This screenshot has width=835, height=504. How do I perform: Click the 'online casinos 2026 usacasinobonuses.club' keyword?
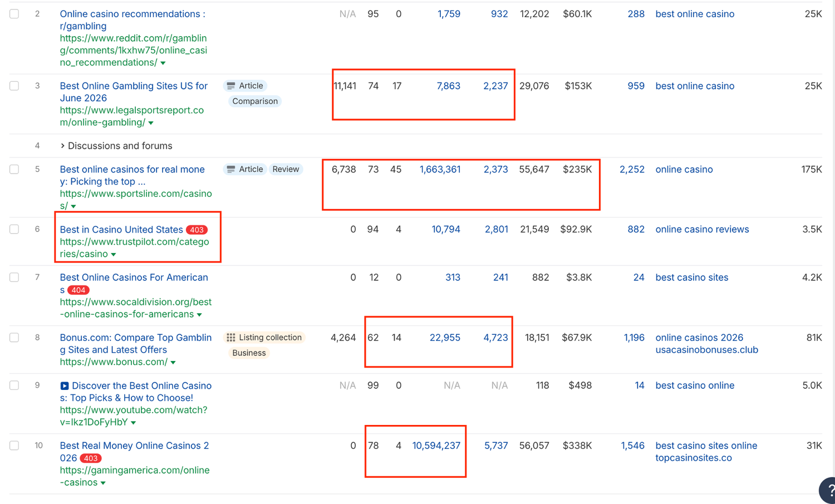[x=706, y=343]
